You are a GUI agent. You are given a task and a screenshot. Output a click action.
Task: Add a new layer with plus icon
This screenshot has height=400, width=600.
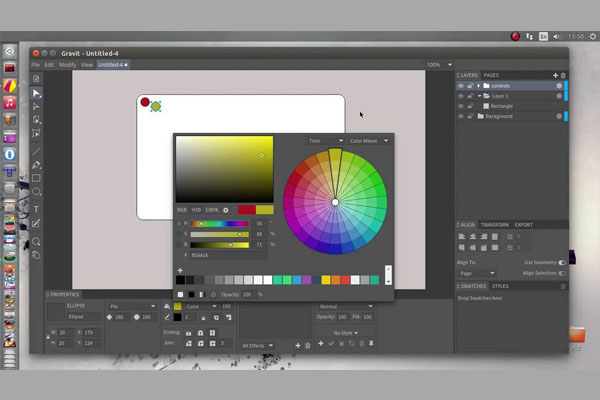click(x=555, y=75)
